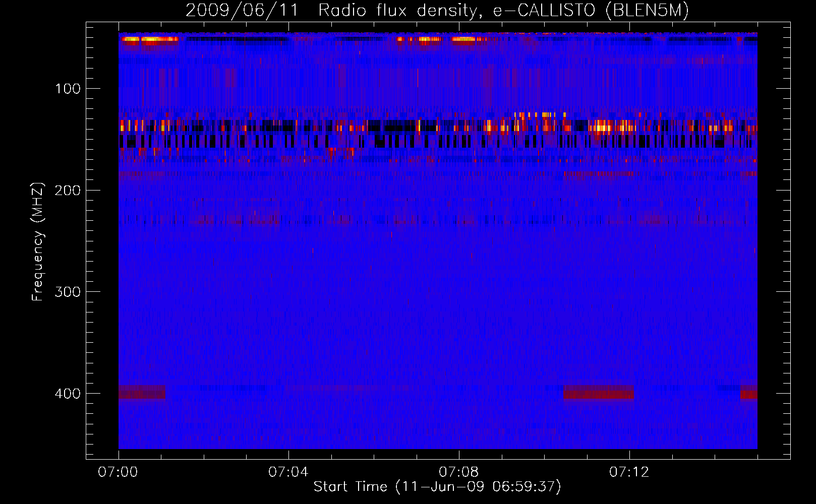Click the plot title 'Radio flux density, e-CALLISTO (BLEN5M)'
This screenshot has width=816, height=504.
pyautogui.click(x=503, y=10)
